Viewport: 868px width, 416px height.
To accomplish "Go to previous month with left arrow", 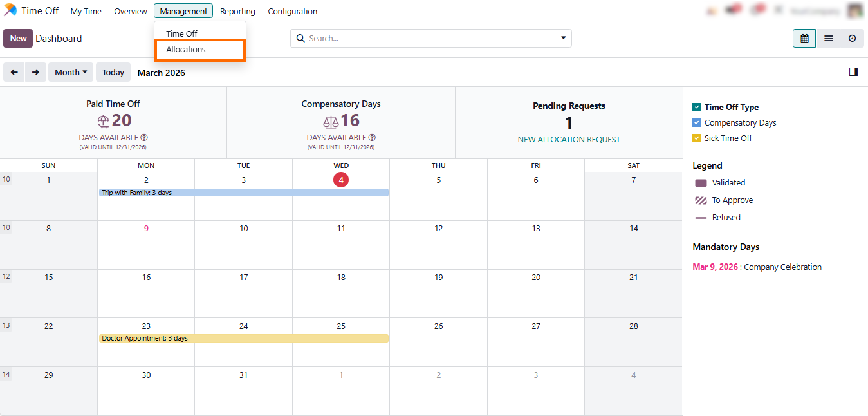I will point(14,72).
